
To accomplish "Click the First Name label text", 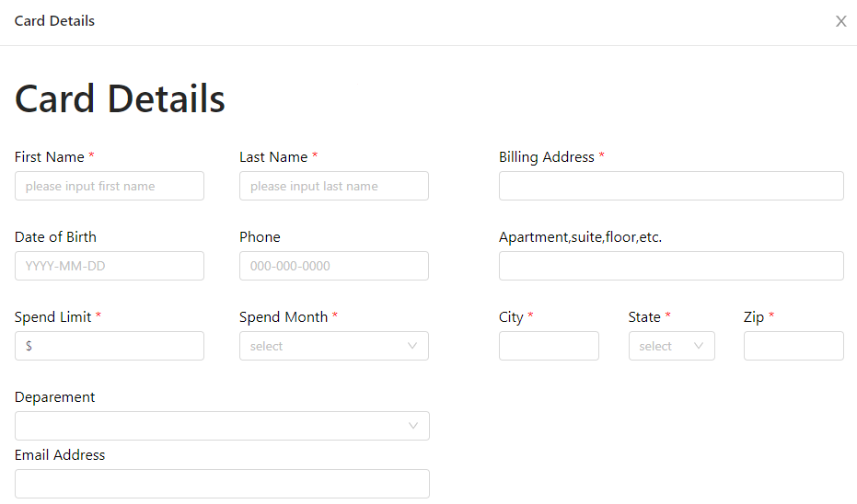I will (x=50, y=157).
